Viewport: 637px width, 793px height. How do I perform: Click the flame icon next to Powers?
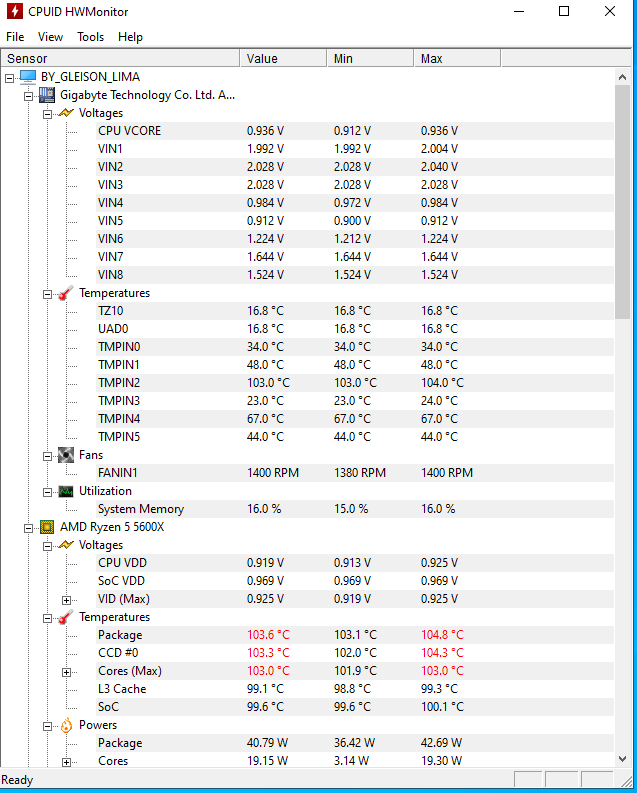(x=66, y=725)
